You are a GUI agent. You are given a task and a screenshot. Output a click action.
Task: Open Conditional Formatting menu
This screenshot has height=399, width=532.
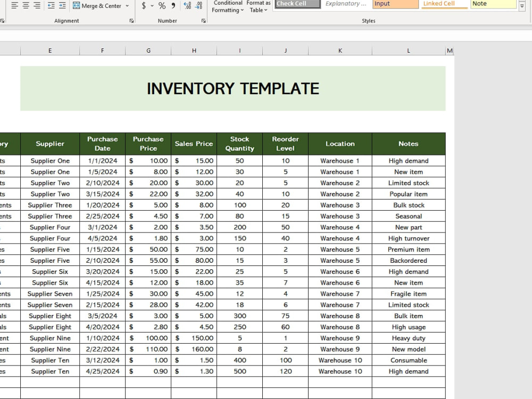coord(228,6)
